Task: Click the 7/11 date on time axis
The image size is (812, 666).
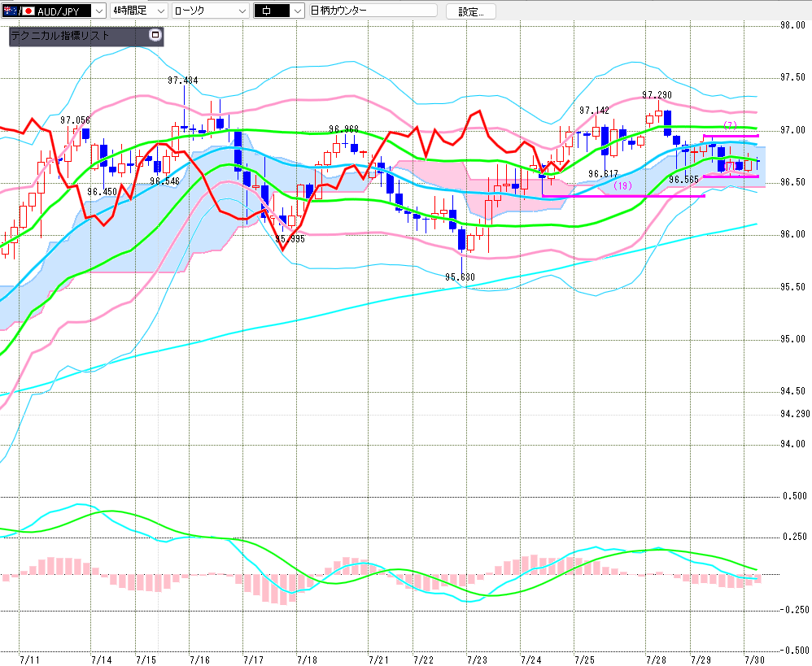Action: [29, 659]
